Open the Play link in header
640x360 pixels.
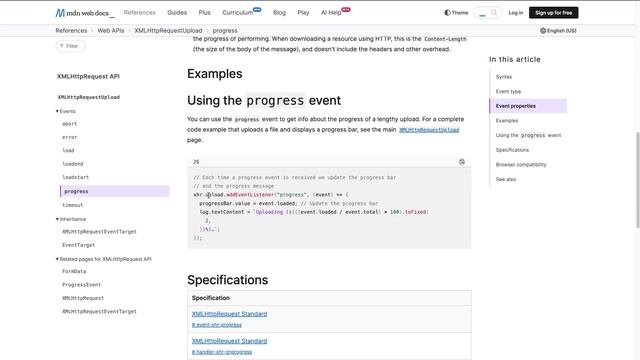tap(303, 13)
